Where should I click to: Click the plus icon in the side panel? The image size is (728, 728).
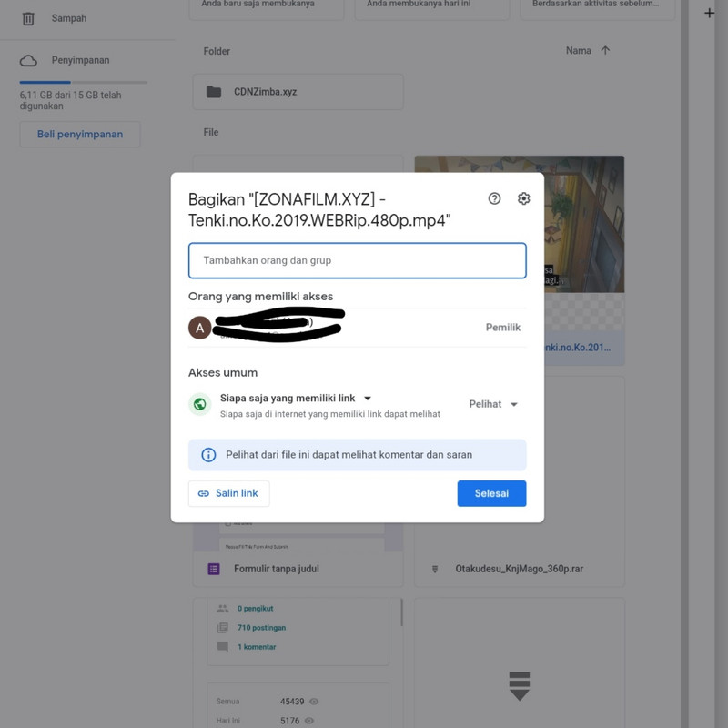[709, 13]
